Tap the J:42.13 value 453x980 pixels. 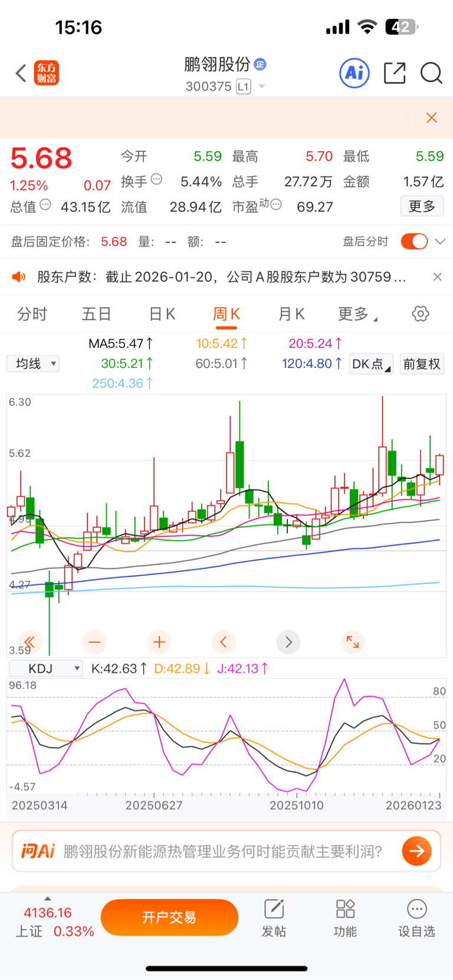point(243,669)
